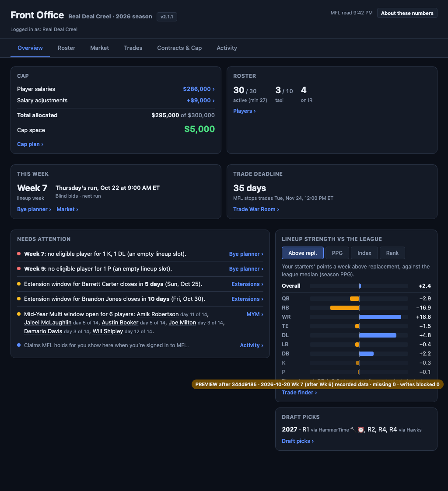448x491 pixels.
Task: Open the Cap plan link
Action: pyautogui.click(x=30, y=144)
